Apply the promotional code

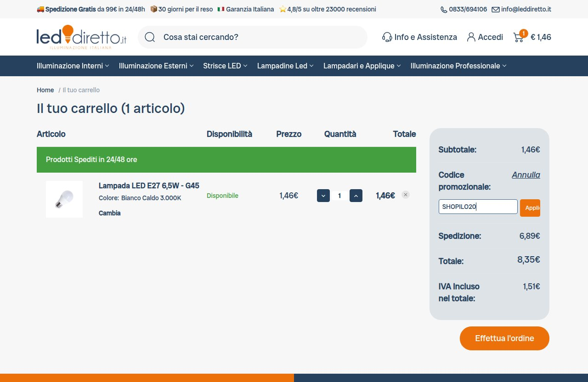(530, 208)
